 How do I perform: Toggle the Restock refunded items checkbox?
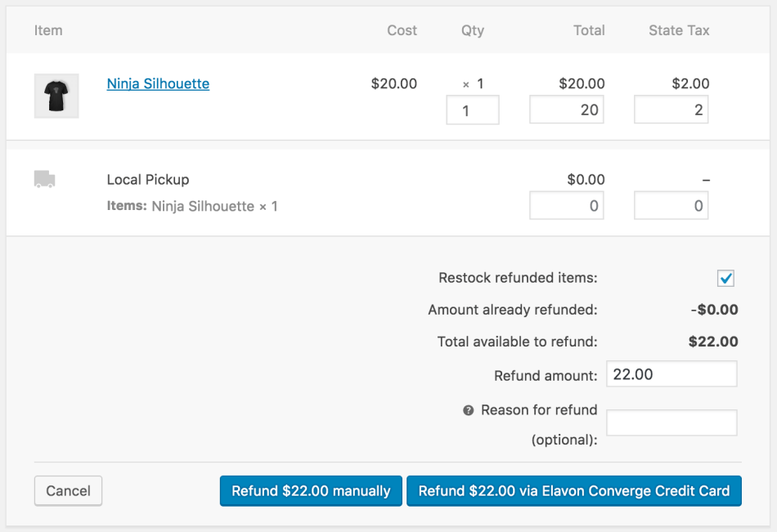click(725, 279)
